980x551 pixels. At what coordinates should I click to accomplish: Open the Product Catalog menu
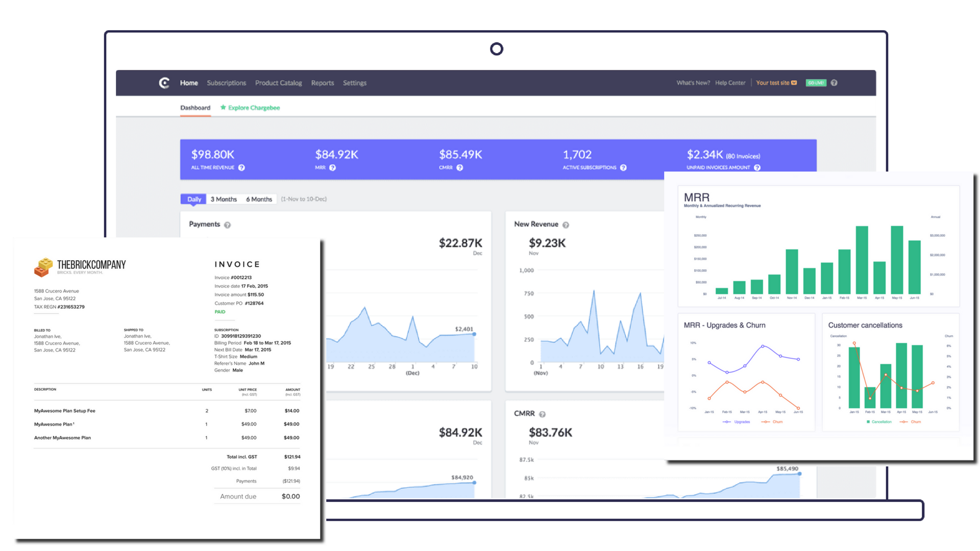(x=278, y=83)
